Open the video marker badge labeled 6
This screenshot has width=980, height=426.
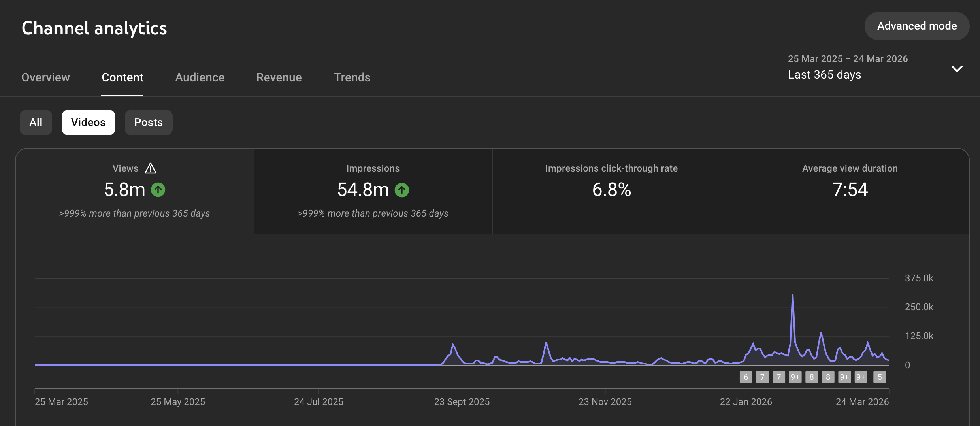pos(746,377)
